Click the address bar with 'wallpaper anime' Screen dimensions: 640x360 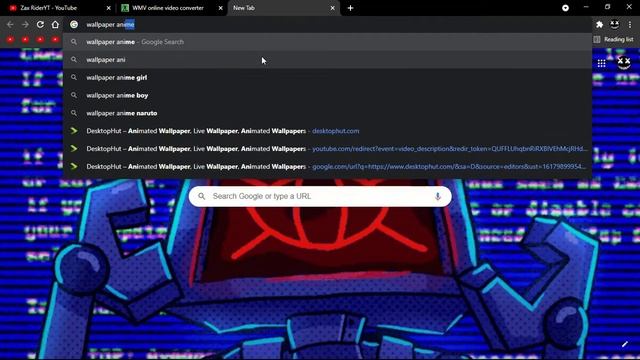(x=327, y=24)
